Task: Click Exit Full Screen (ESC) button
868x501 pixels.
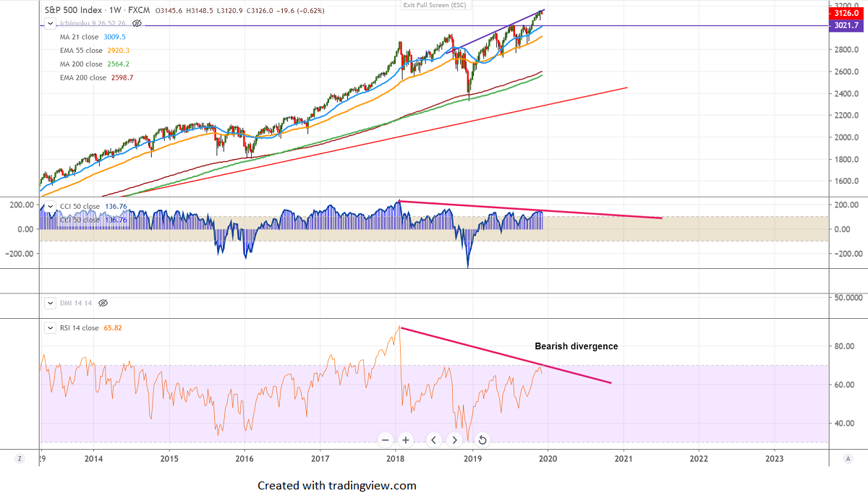Action: [434, 6]
